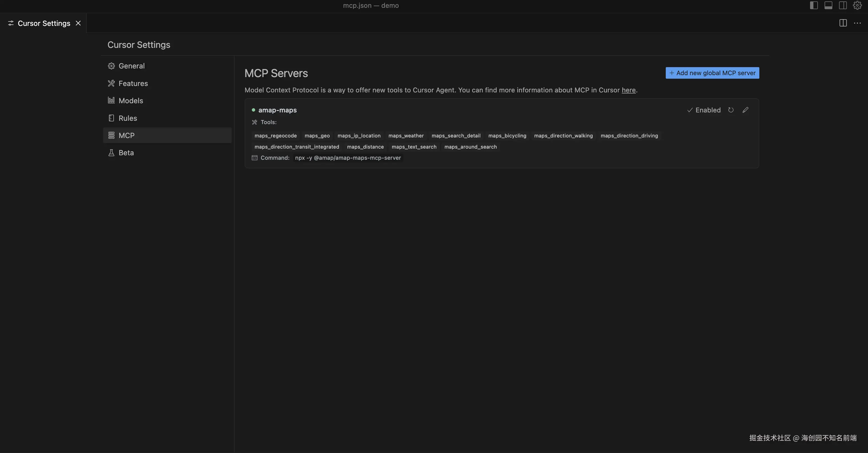Toggle the primary sidebar layout icon
The width and height of the screenshot is (868, 453).
tap(814, 5)
